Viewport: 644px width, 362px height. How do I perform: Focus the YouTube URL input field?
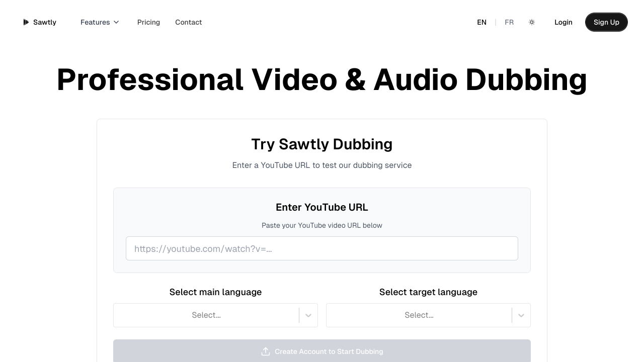click(x=322, y=248)
